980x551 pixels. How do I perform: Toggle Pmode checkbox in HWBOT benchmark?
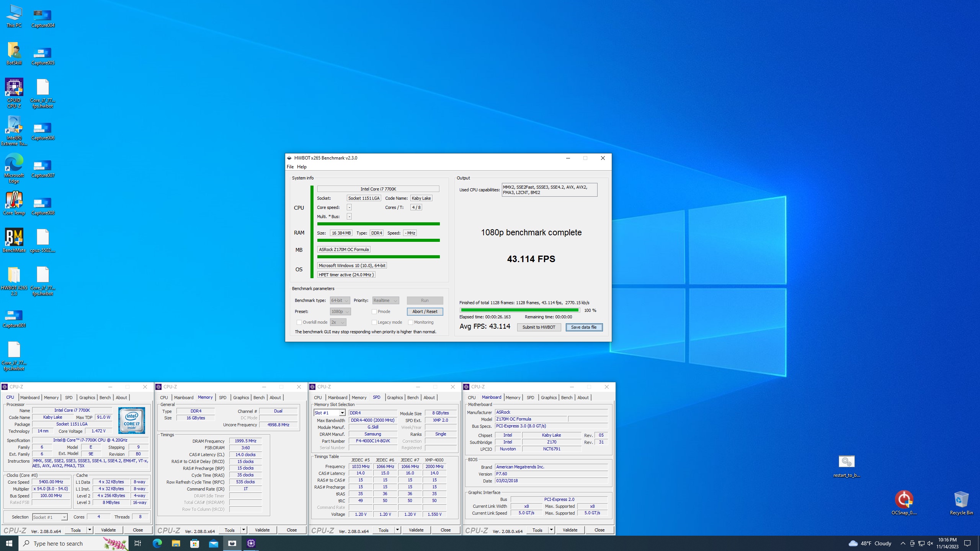pos(374,311)
